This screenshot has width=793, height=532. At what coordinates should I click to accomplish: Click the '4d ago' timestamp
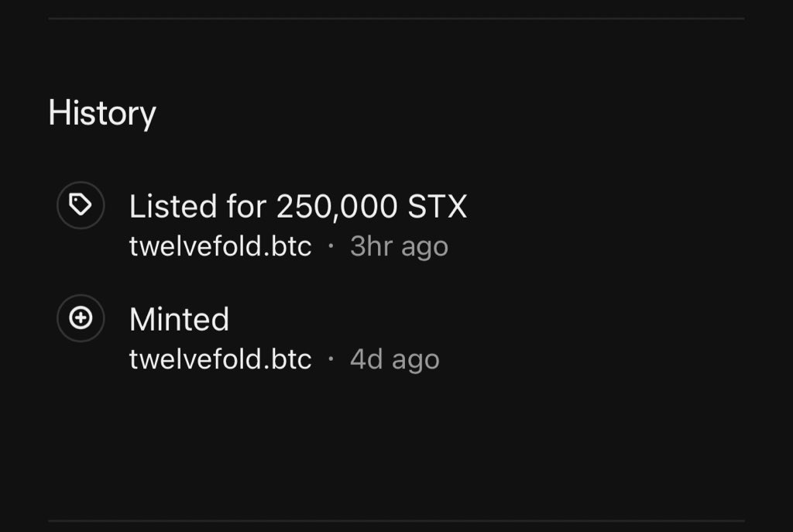(x=394, y=359)
